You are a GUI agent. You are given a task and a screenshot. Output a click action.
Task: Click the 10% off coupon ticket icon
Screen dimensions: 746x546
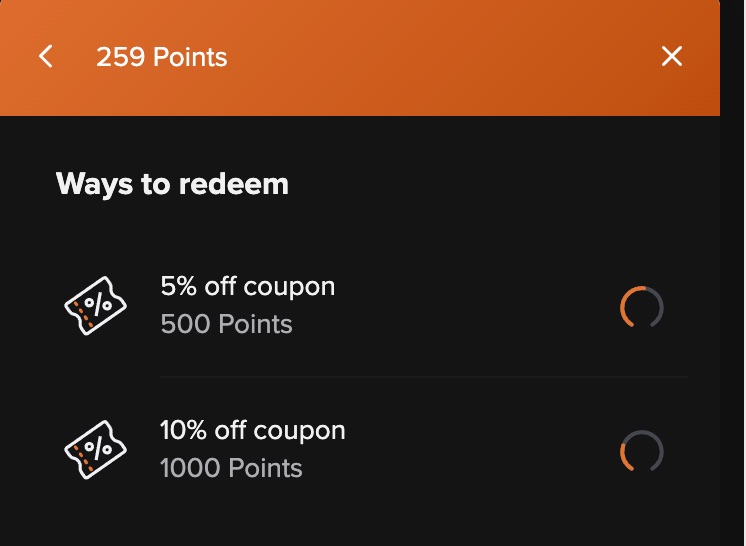point(96,451)
